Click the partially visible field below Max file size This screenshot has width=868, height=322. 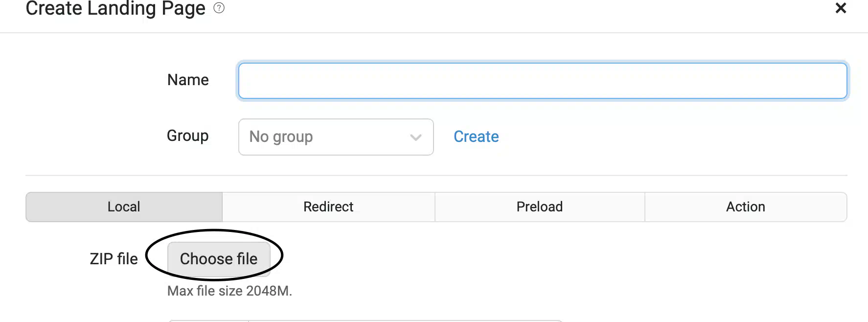click(365, 321)
